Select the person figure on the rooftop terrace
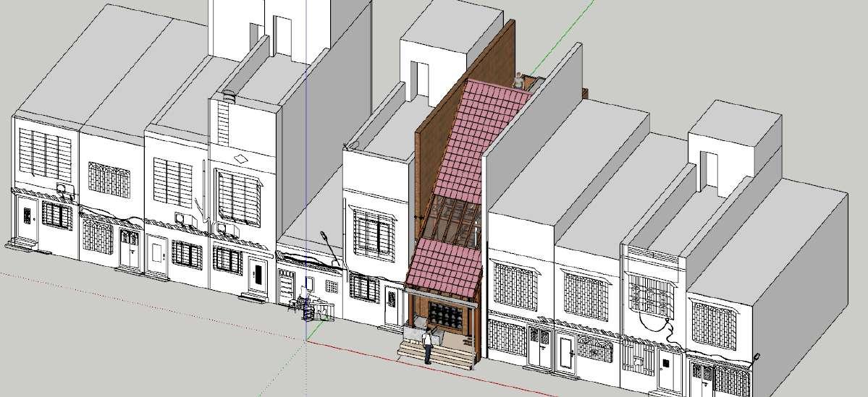This screenshot has height=397, width=868. coord(518,81)
